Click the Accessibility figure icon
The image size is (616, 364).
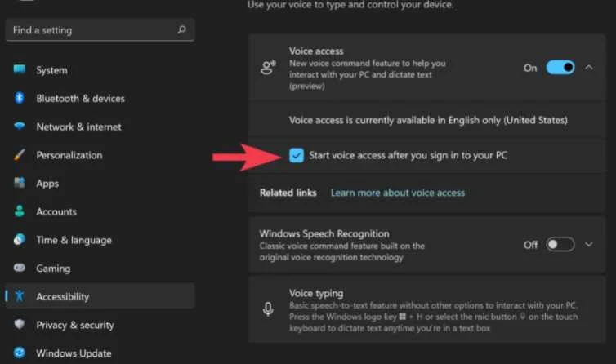pyautogui.click(x=20, y=295)
